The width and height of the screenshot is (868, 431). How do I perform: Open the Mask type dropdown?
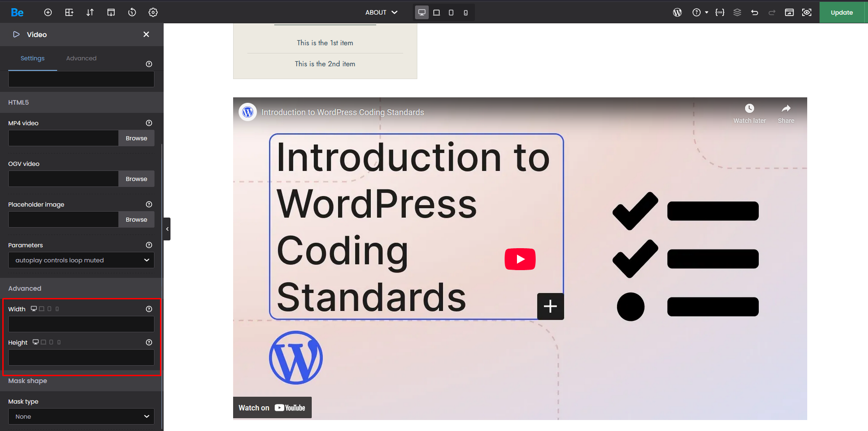pyautogui.click(x=81, y=416)
